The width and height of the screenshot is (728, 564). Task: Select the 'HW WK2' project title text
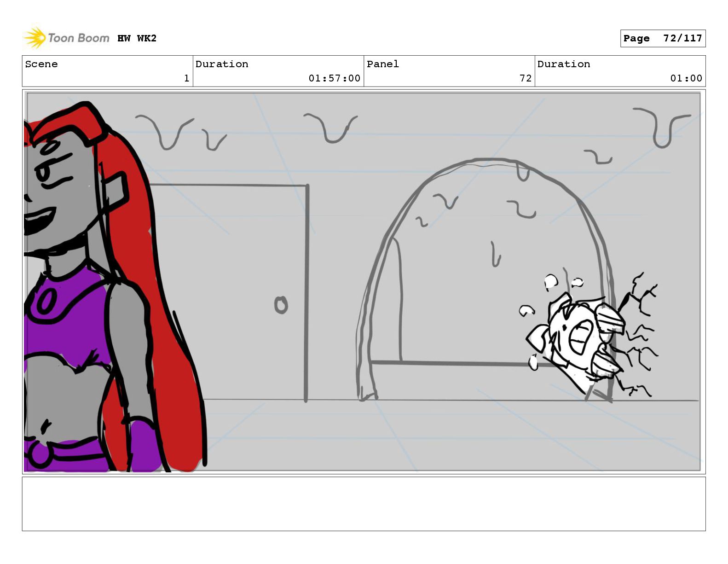[x=137, y=38]
